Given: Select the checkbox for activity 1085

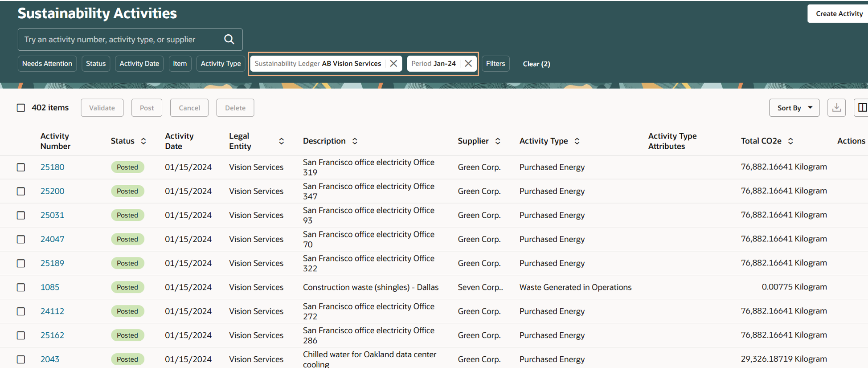Looking at the screenshot, I should (x=21, y=287).
